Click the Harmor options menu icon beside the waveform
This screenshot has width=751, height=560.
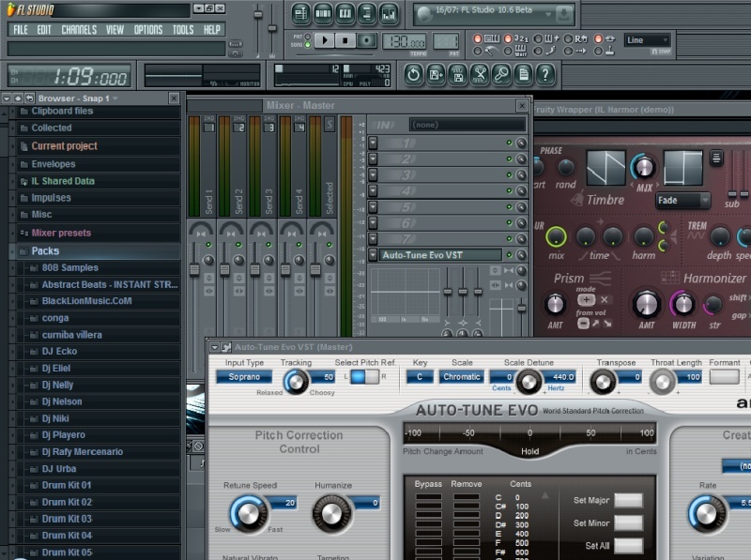[716, 158]
